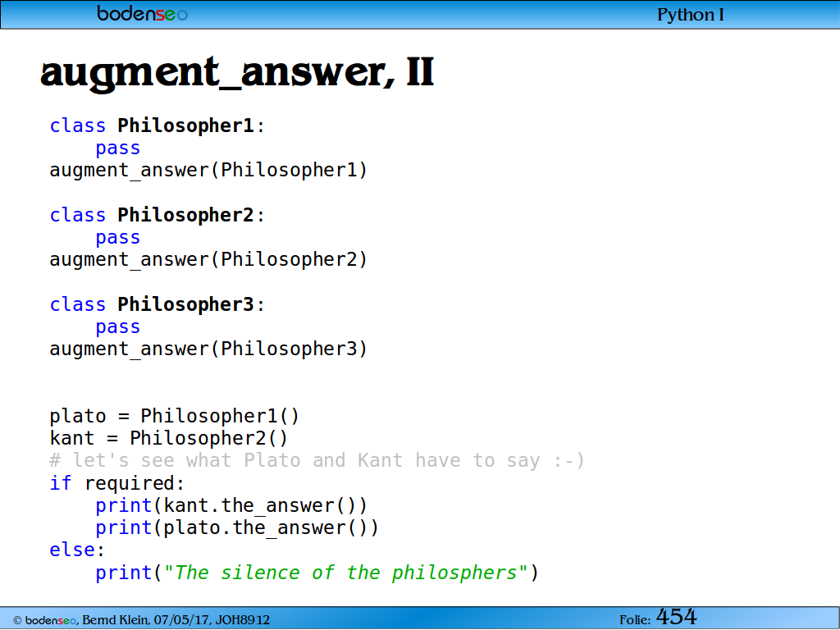This screenshot has width=840, height=630.
Task: Click the 'pass' under Philosopher3 class
Action: pyautogui.click(x=118, y=327)
